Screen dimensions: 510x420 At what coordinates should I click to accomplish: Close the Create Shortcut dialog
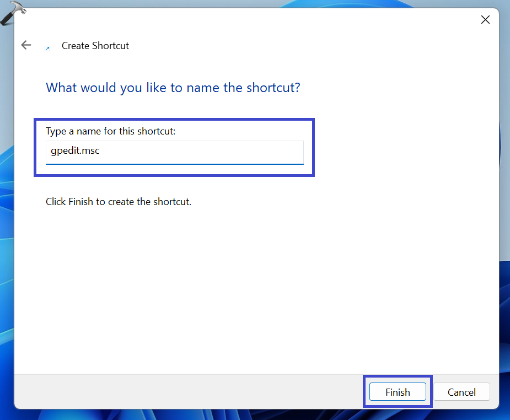(x=485, y=20)
